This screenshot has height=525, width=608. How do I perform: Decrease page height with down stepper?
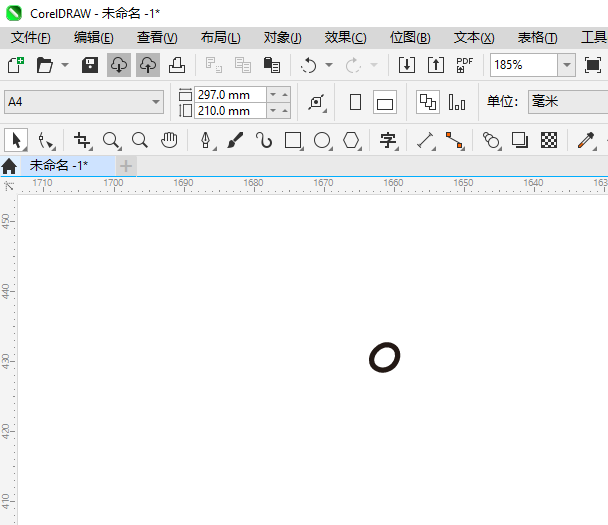[273, 111]
